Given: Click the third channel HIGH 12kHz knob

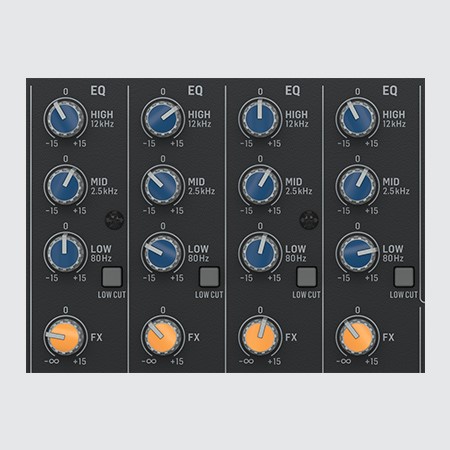Looking at the screenshot, I should 260,119.
